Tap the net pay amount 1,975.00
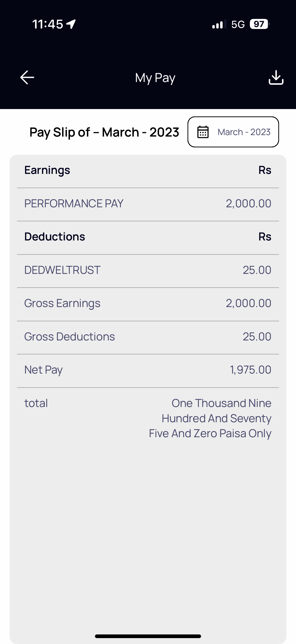This screenshot has width=296, height=644. tap(250, 370)
